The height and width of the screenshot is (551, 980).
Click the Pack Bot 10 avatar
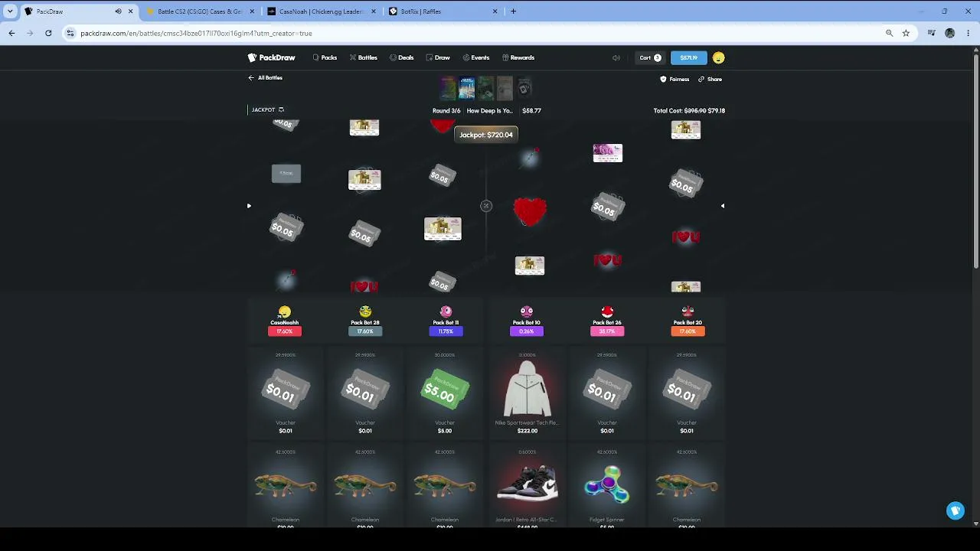click(526, 311)
